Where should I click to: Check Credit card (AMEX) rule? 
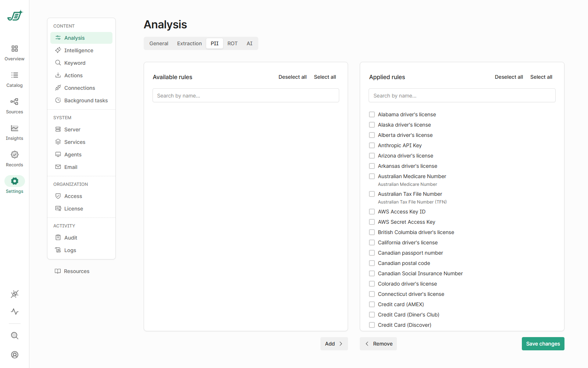click(x=372, y=304)
